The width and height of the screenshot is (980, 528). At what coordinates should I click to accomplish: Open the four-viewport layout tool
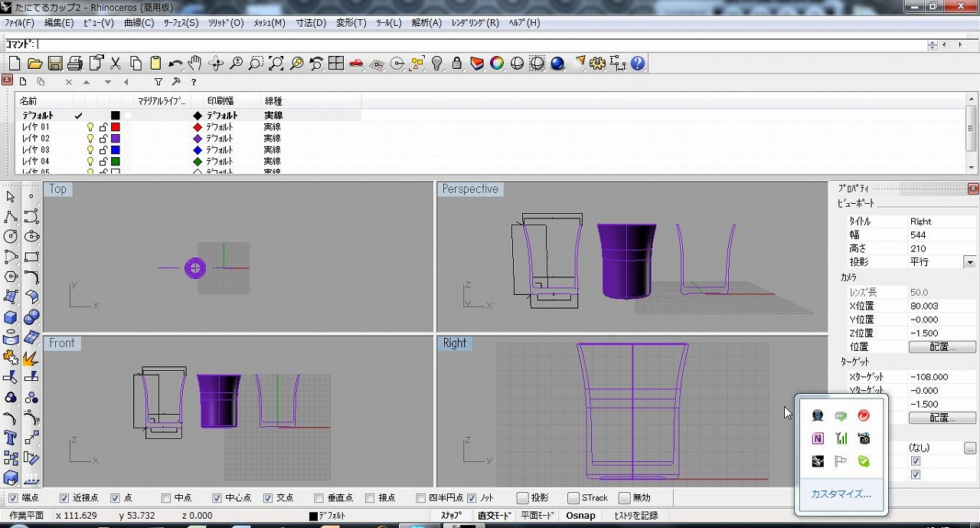(x=336, y=63)
